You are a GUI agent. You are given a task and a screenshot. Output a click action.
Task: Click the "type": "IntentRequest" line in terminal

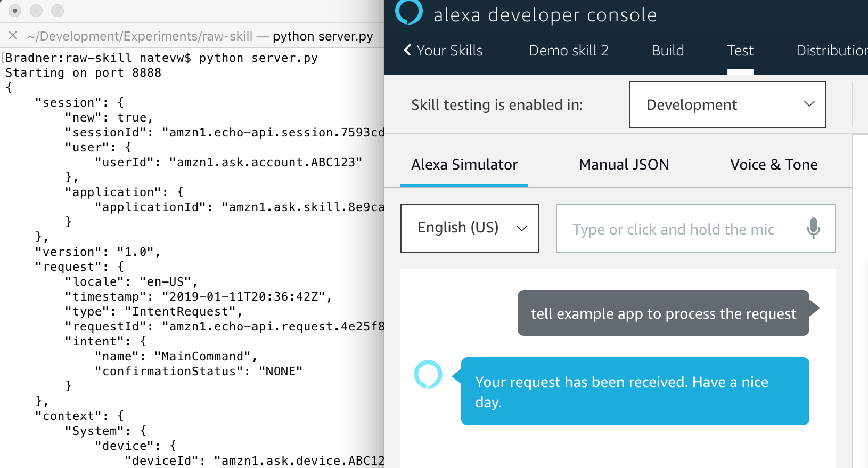pos(154,312)
